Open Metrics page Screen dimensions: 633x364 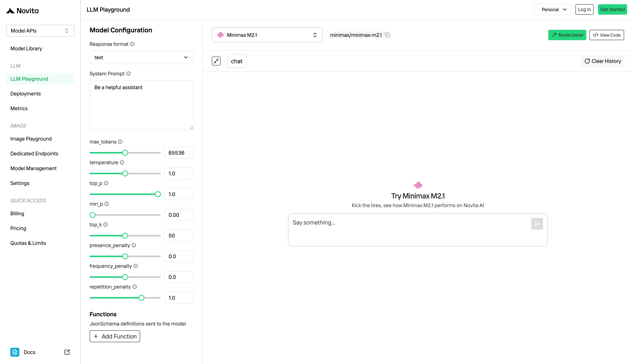(19, 109)
